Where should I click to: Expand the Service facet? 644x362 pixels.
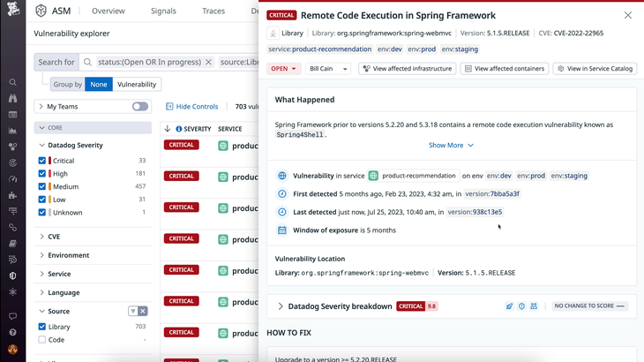click(x=41, y=274)
